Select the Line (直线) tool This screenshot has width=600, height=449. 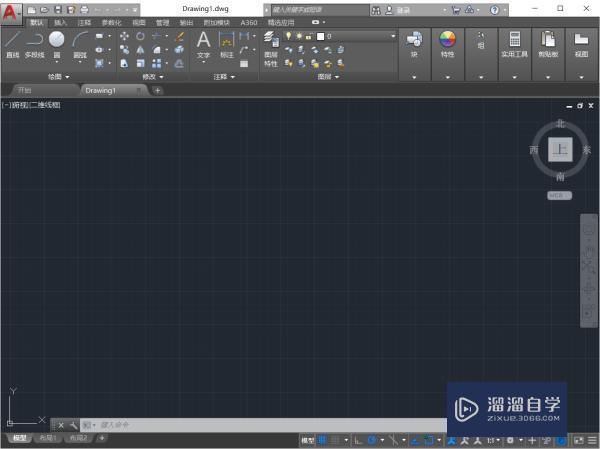(x=12, y=44)
